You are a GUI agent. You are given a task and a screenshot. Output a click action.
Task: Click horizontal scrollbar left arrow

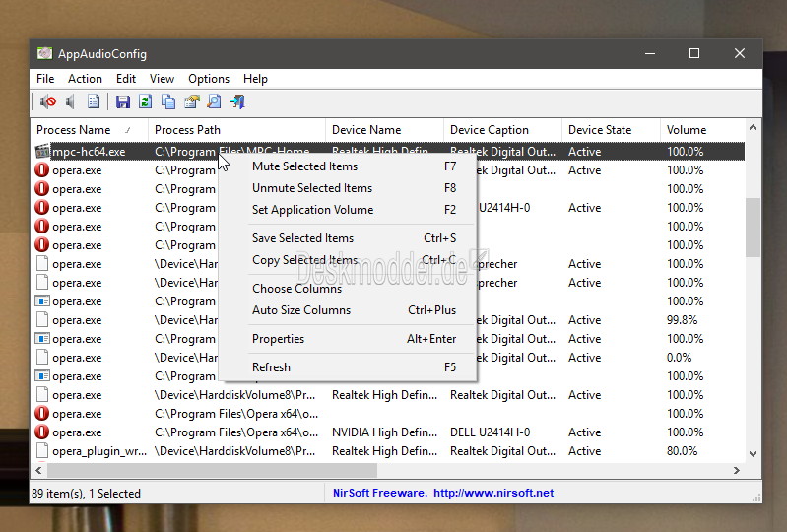click(x=38, y=470)
